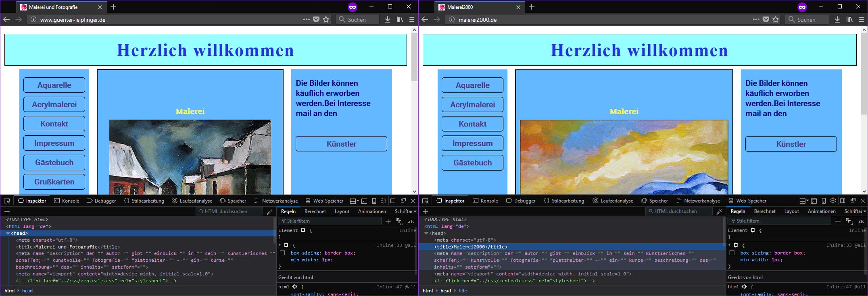Image resolution: width=868 pixels, height=296 pixels.
Task: Click Acrylmalerei button on the malerei2000.de page
Action: [472, 105]
